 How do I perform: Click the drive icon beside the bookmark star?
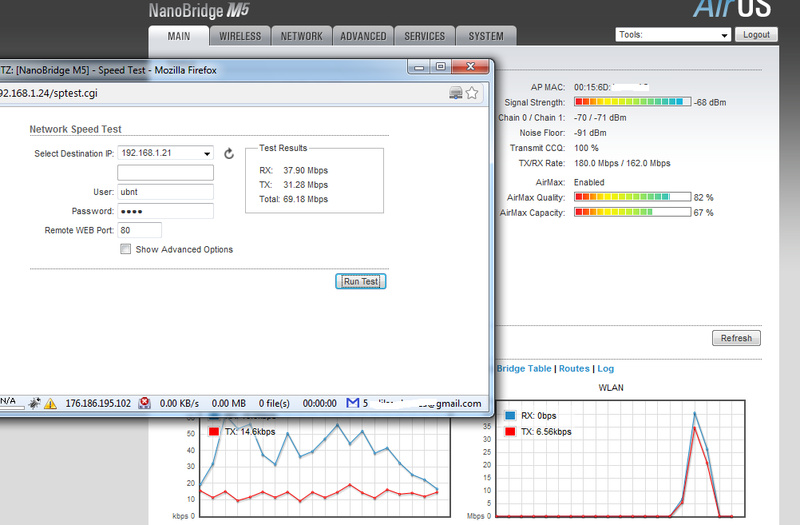[456, 93]
